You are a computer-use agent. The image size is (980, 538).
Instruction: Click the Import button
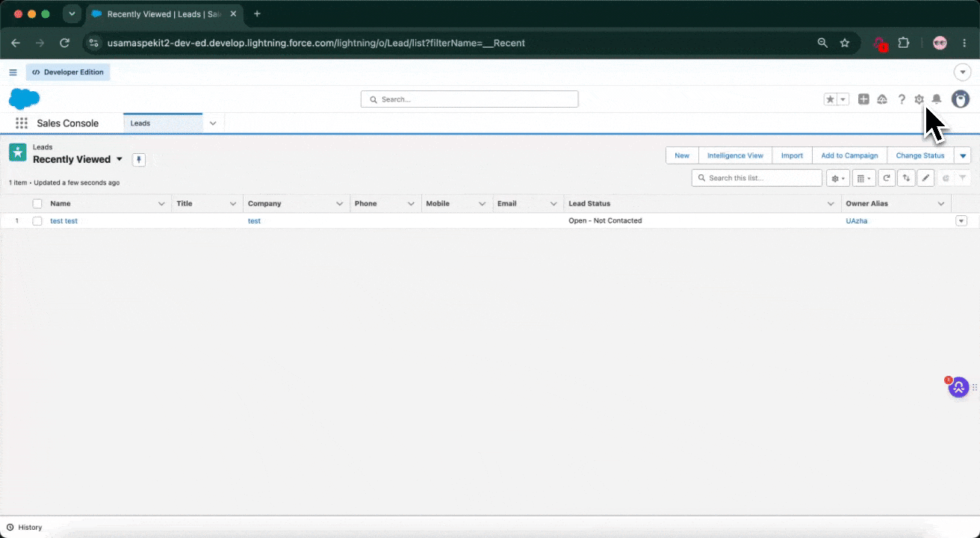(x=792, y=155)
